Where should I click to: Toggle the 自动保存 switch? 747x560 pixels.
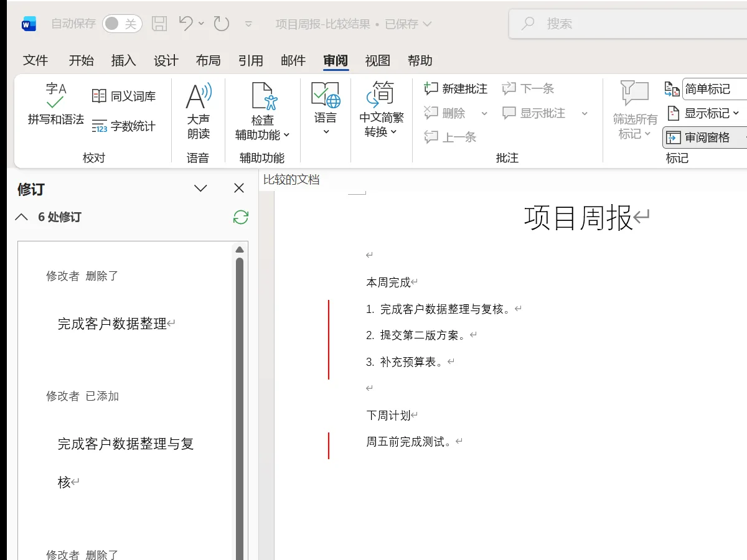(122, 24)
